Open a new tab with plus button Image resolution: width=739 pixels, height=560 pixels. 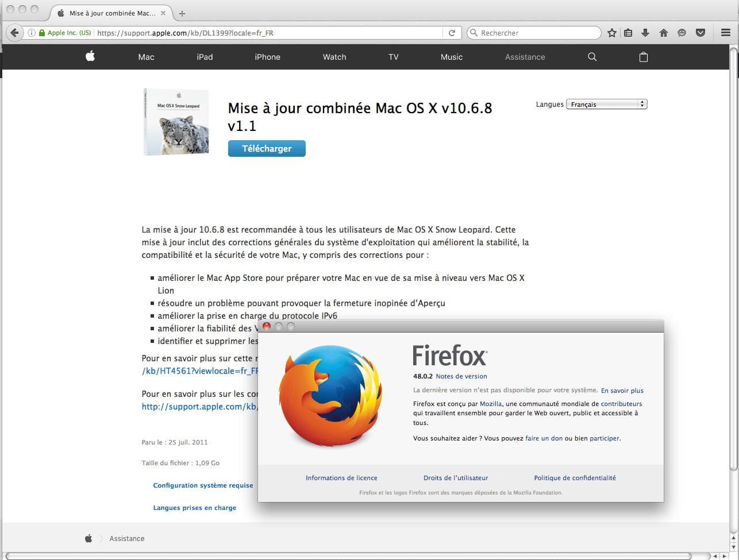(182, 13)
